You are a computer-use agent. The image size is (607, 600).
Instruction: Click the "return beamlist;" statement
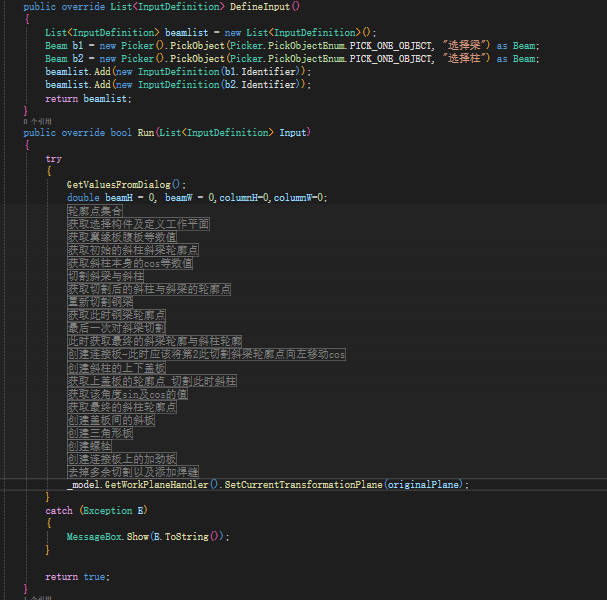[x=88, y=99]
